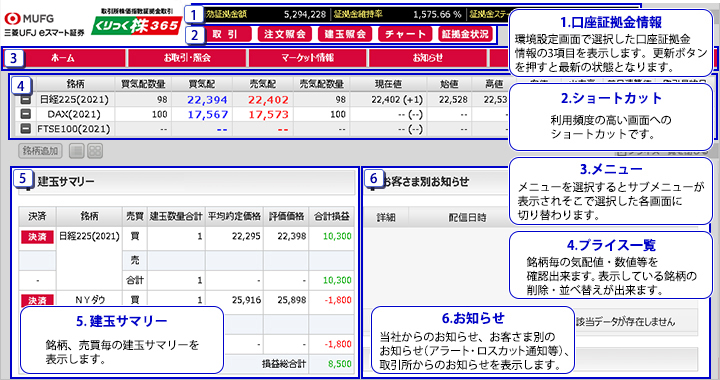Remove 日経225(2021) using its minus icon

coord(26,100)
